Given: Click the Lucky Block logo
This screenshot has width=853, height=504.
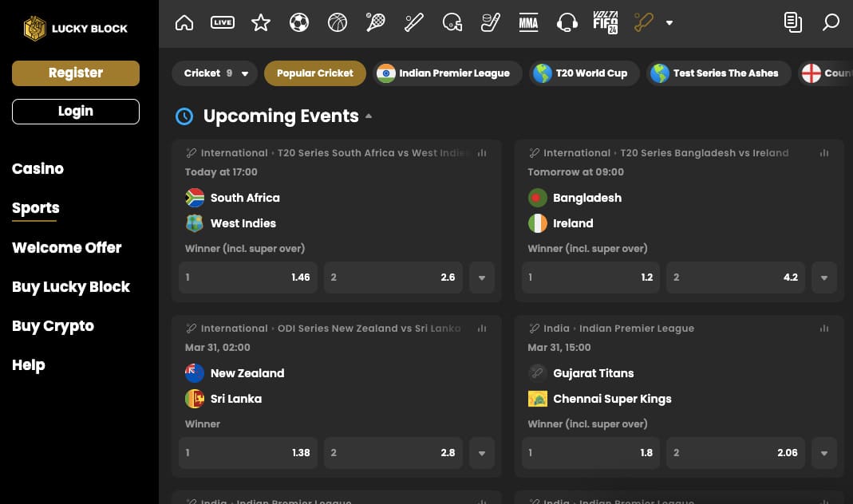Looking at the screenshot, I should tap(76, 28).
